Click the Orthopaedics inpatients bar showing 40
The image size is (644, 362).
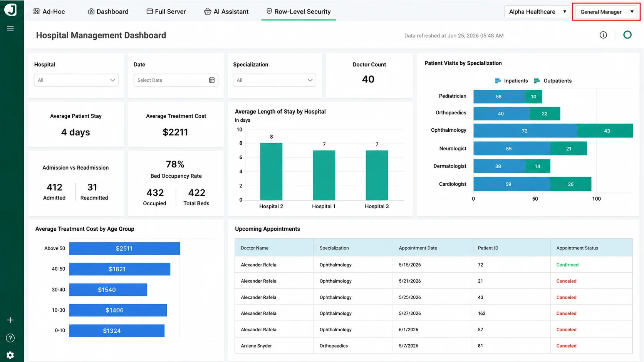point(501,114)
